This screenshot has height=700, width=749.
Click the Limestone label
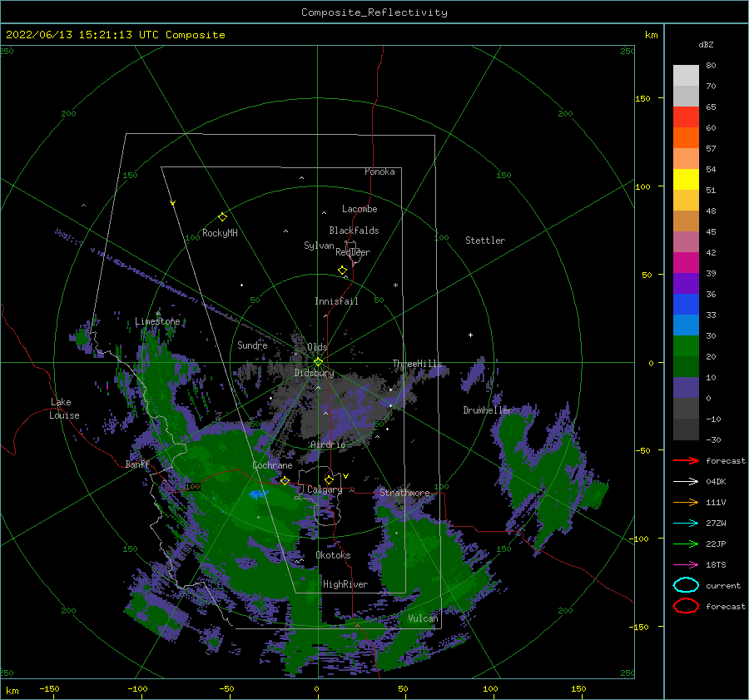click(x=157, y=321)
